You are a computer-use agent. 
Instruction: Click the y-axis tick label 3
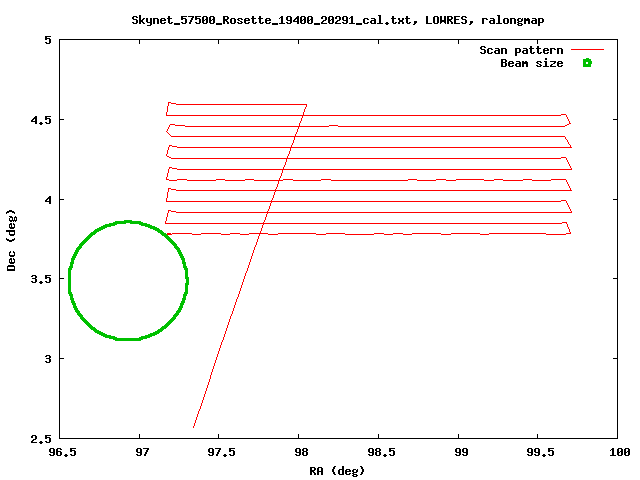pyautogui.click(x=49, y=359)
